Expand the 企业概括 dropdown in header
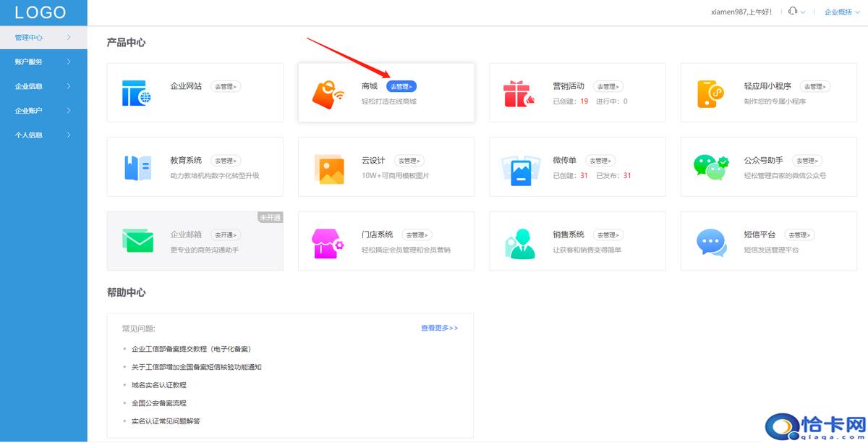The width and height of the screenshot is (868, 443). [841, 12]
